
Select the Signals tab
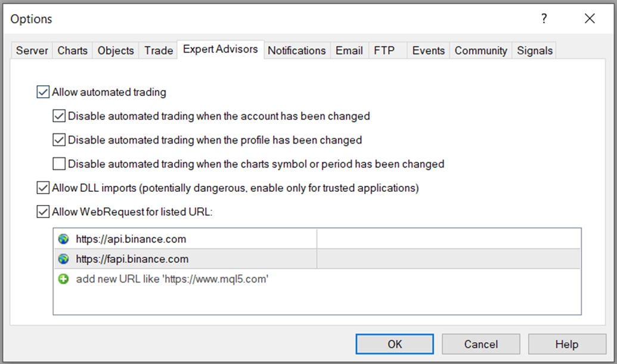(x=535, y=51)
